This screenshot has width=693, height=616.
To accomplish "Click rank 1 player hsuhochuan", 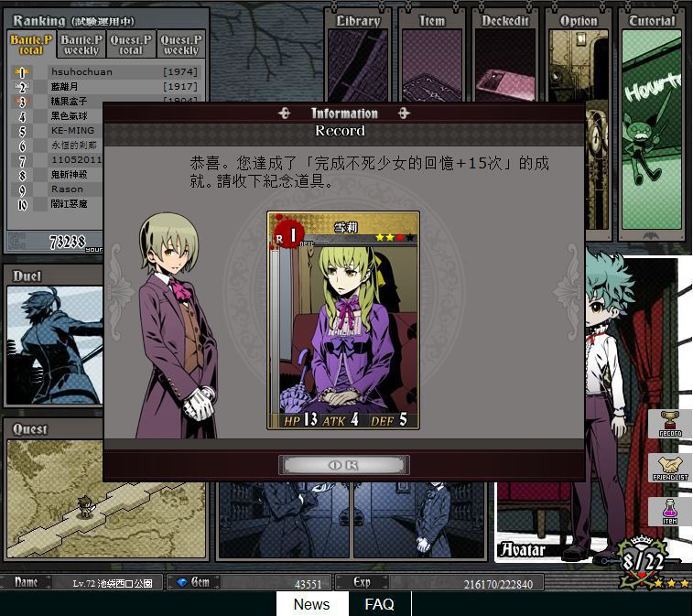I will [81, 71].
